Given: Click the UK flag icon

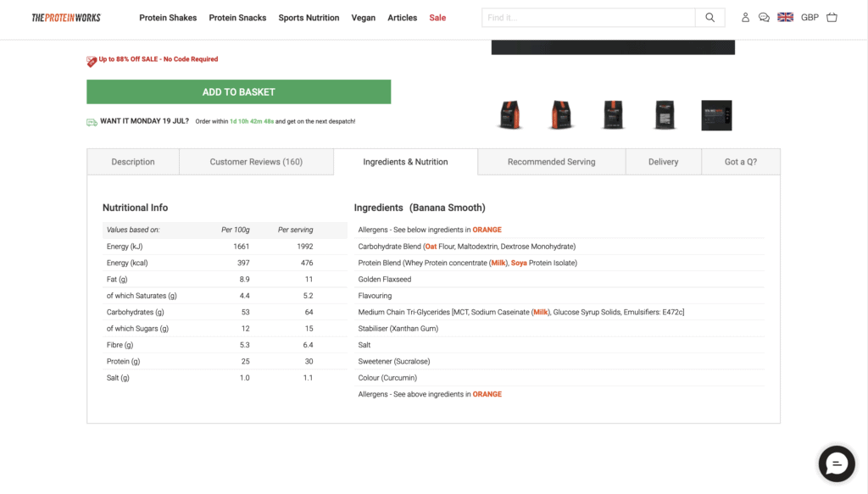Looking at the screenshot, I should (x=785, y=17).
